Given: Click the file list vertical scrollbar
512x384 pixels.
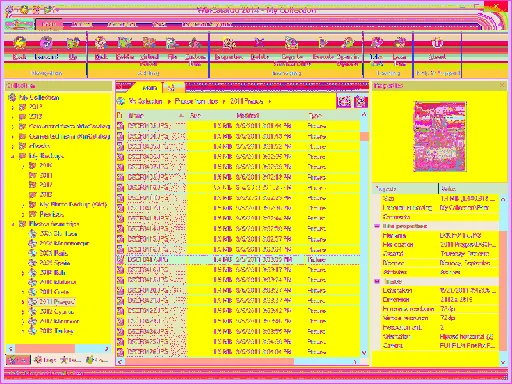Looking at the screenshot, I should pos(364,233).
